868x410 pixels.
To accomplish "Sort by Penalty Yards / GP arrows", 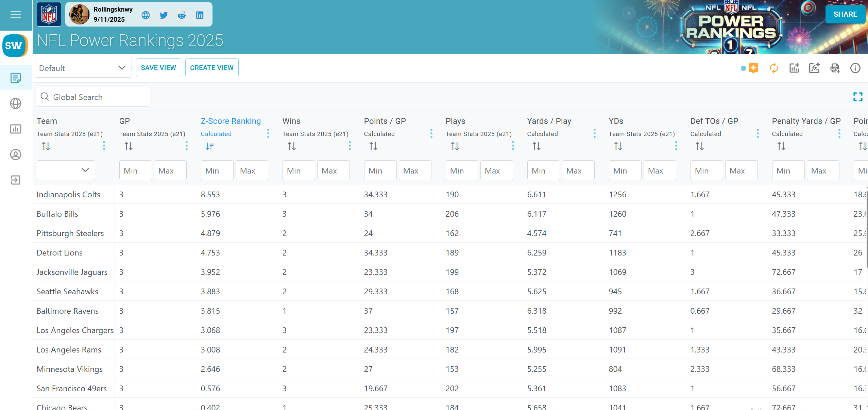I will point(781,146).
